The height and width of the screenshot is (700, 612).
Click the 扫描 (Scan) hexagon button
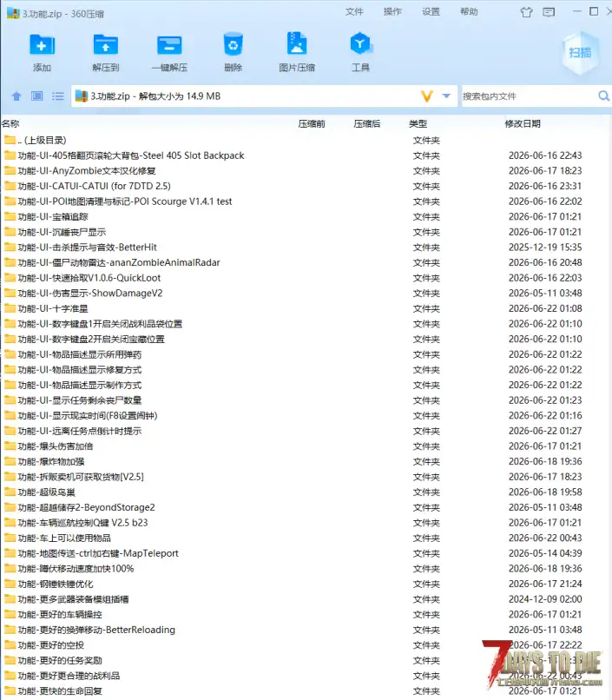coord(580,53)
